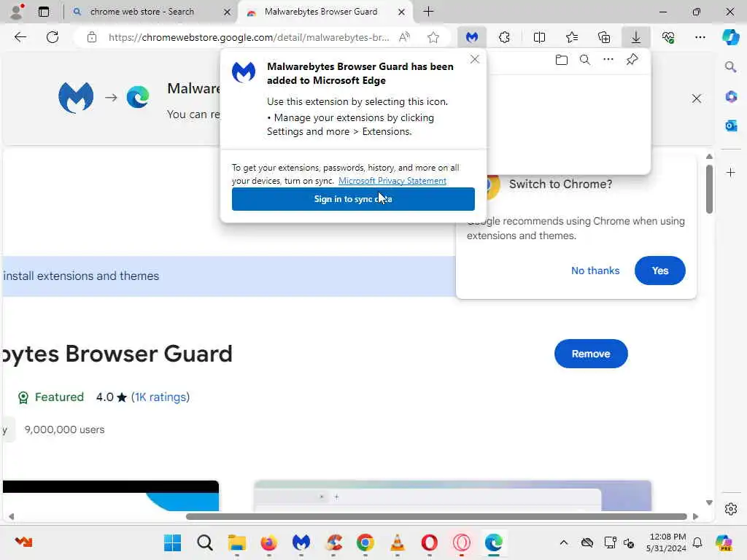
Task: Open sidebar Search icon
Action: (x=731, y=66)
